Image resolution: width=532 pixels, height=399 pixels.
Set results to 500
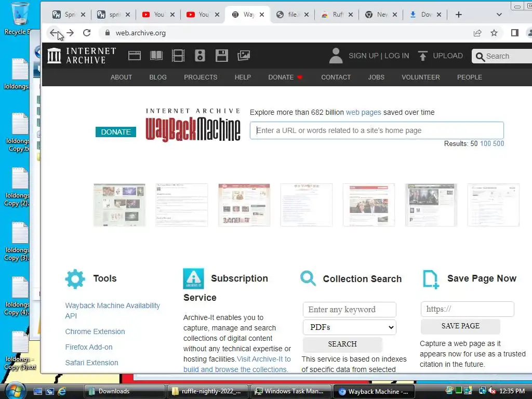pos(498,143)
